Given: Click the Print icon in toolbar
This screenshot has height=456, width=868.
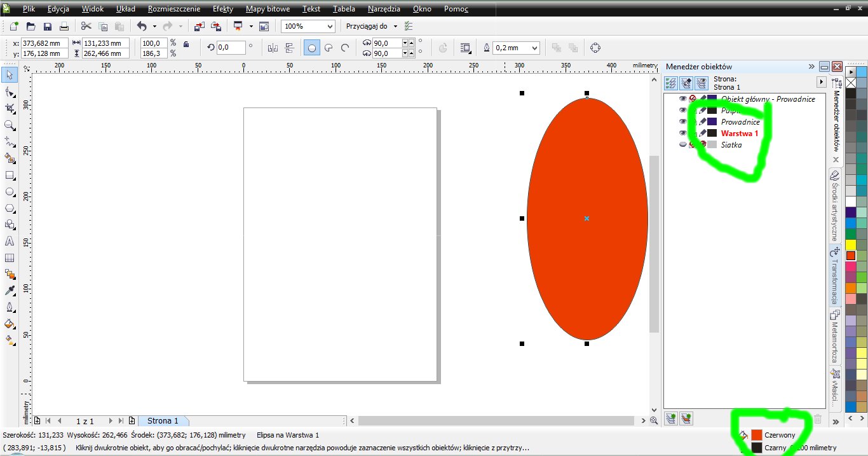Looking at the screenshot, I should click(64, 26).
